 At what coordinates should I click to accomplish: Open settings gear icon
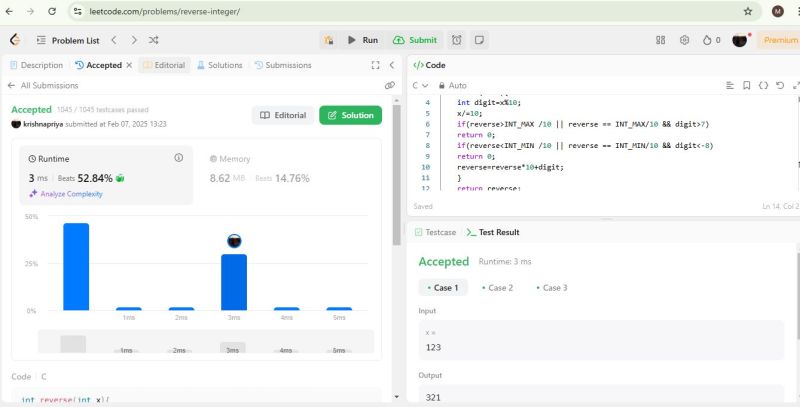coord(685,40)
